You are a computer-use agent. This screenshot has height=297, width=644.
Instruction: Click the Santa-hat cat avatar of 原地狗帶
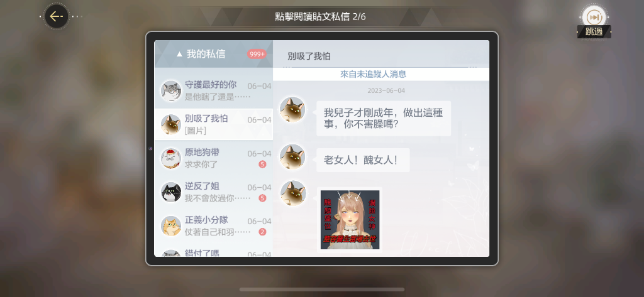point(171,158)
